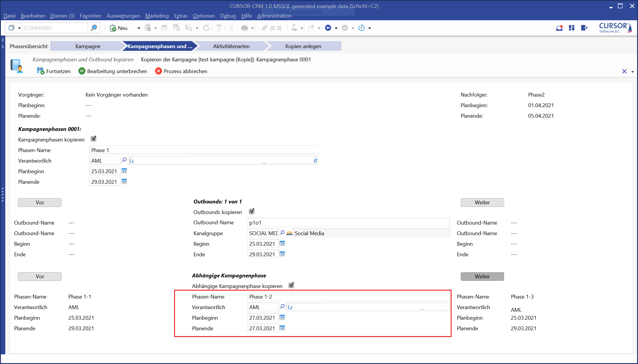Click the back navigation arrow icon
Viewport: 638px width, 364px height.
tap(328, 28)
